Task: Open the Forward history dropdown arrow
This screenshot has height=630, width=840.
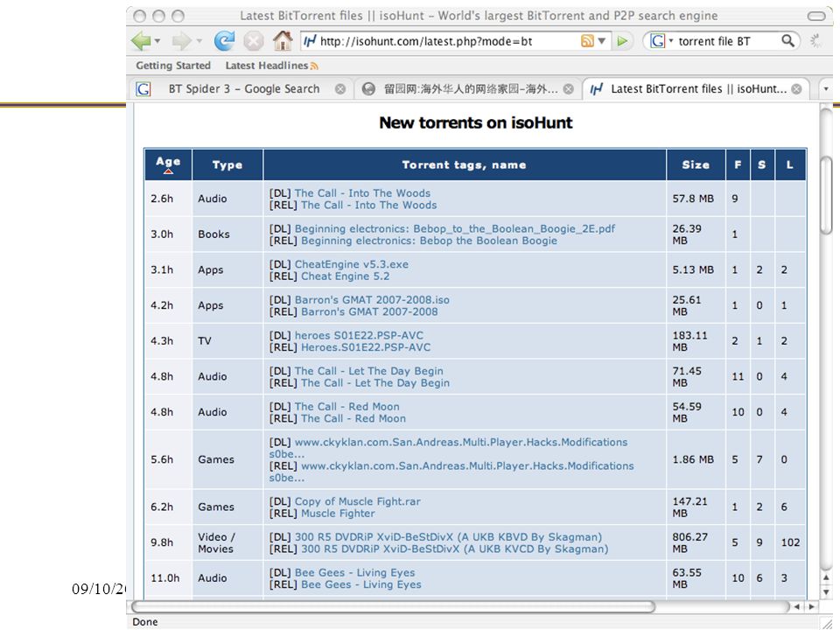Action: click(199, 41)
